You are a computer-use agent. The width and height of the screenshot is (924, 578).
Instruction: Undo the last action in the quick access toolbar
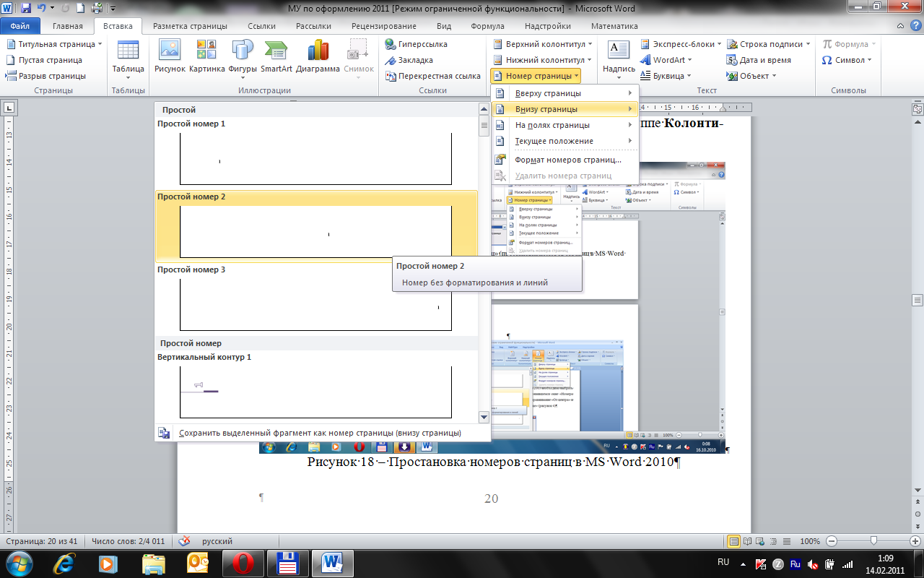[x=41, y=9]
